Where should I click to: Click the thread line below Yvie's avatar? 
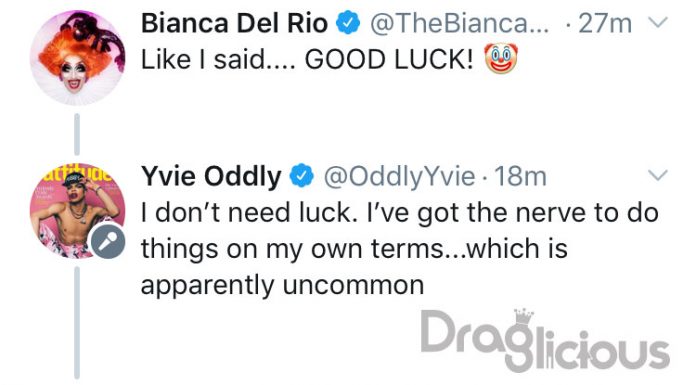point(77,322)
